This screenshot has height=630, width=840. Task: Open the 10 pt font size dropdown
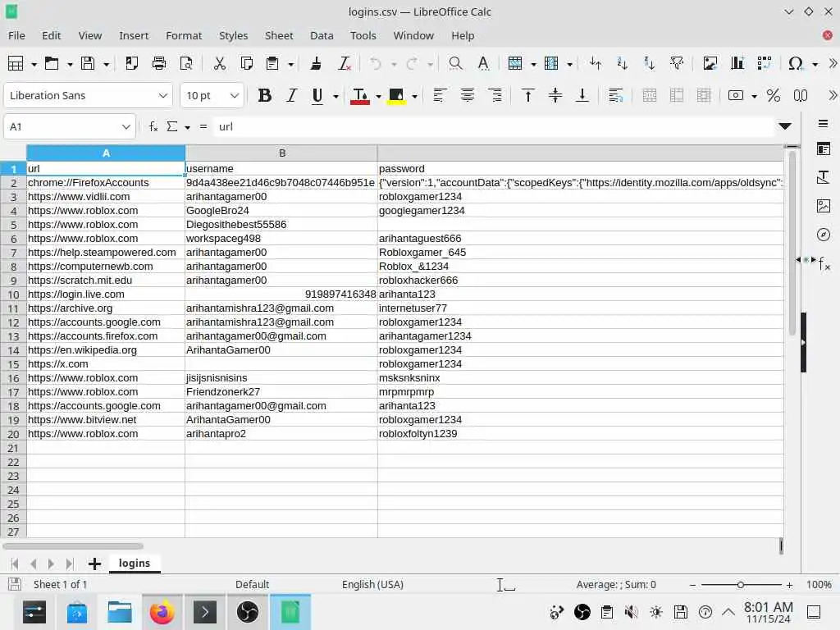[x=234, y=95]
